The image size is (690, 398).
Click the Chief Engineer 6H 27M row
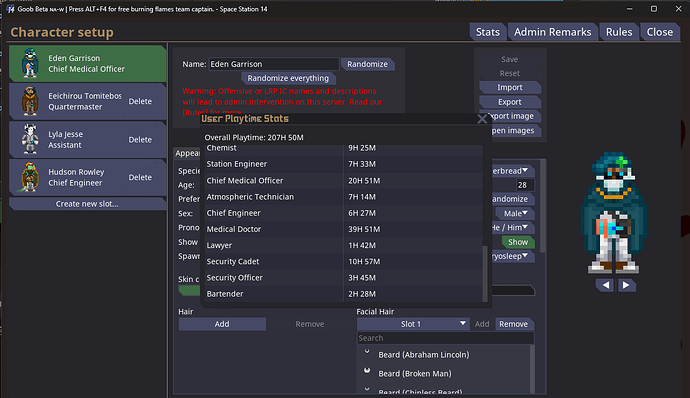pos(343,213)
